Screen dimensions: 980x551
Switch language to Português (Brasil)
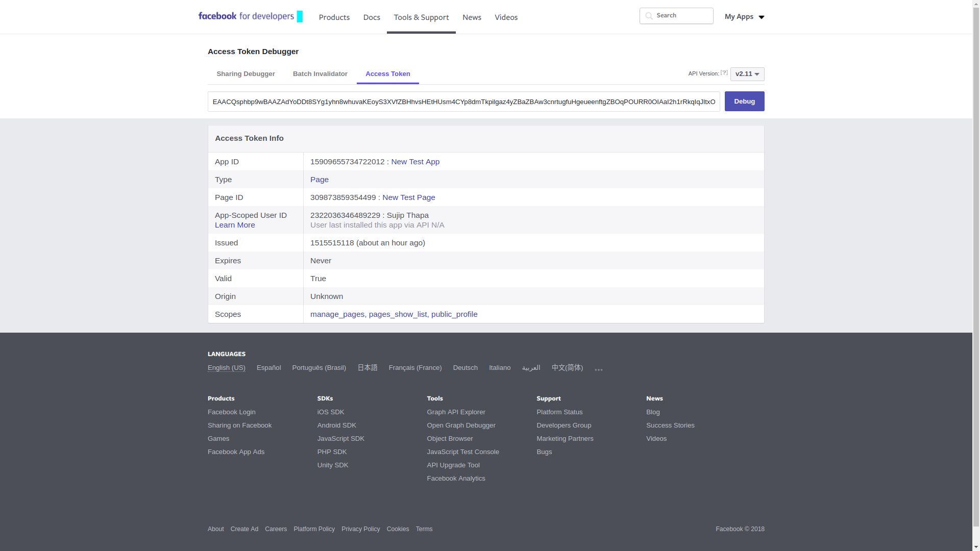(x=319, y=368)
